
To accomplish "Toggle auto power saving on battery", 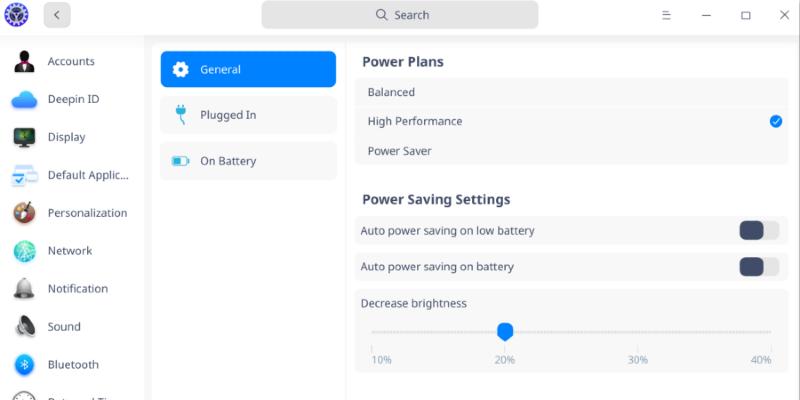I will (x=759, y=267).
